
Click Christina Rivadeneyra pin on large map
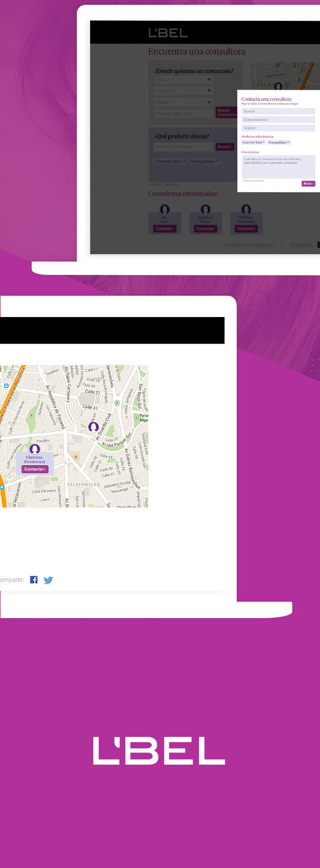35,449
